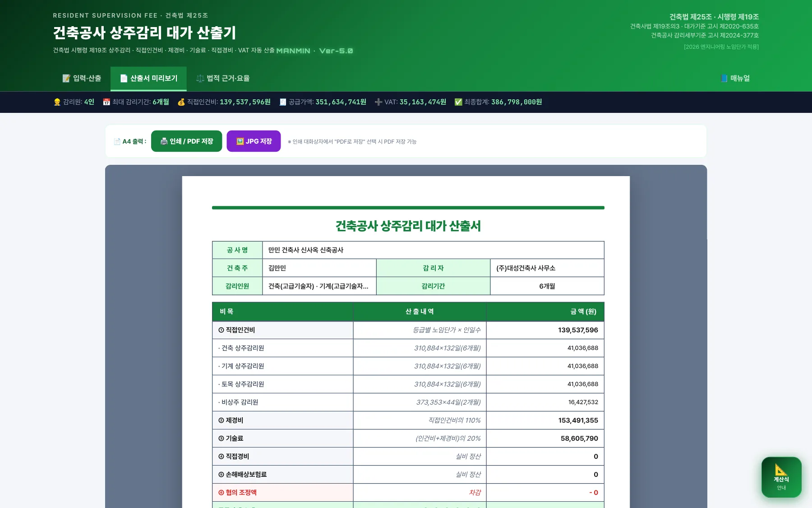Viewport: 812px width, 508px height.
Task: Open the 계산식 안내 floating button
Action: pos(781,477)
